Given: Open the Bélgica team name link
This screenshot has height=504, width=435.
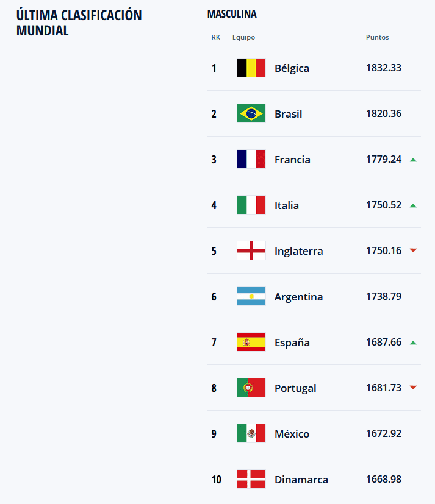Looking at the screenshot, I should pyautogui.click(x=292, y=68).
